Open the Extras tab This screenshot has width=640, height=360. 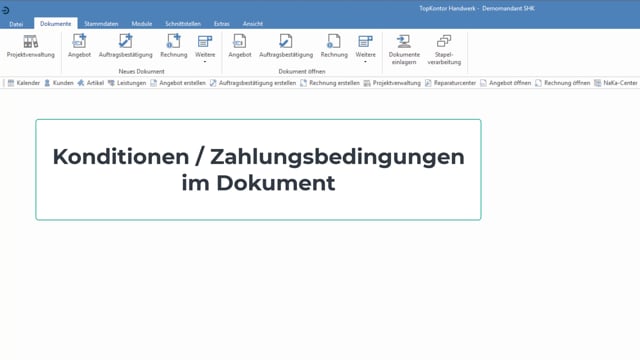pos(222,24)
